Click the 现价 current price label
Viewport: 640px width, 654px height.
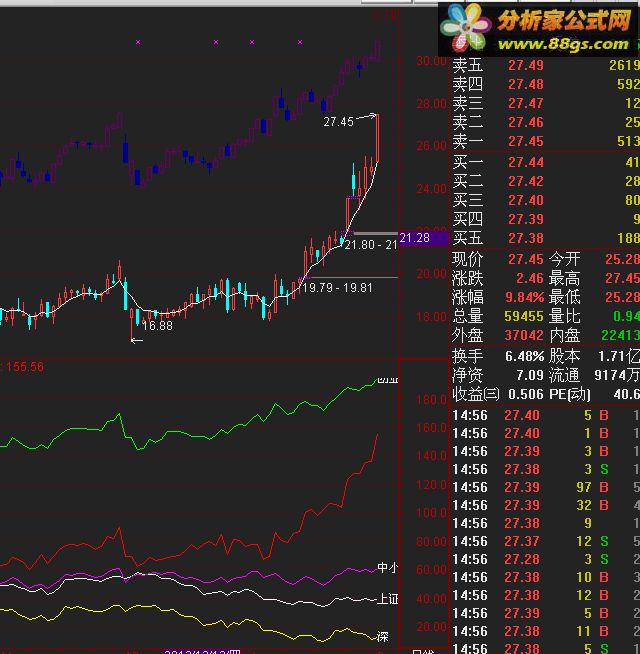point(467,259)
